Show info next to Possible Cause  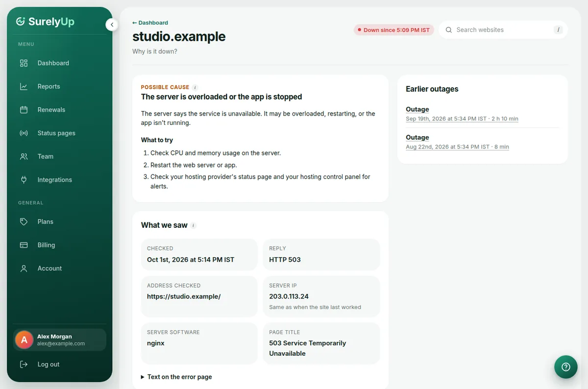click(x=195, y=87)
